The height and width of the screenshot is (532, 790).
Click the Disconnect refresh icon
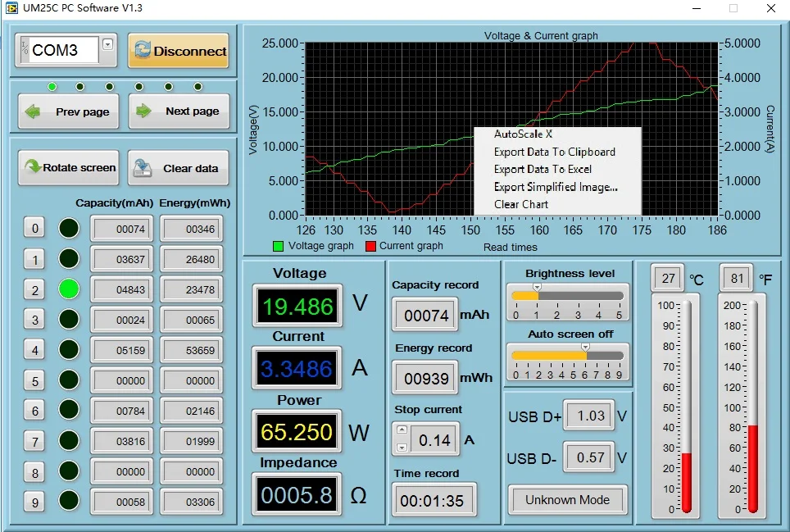143,50
